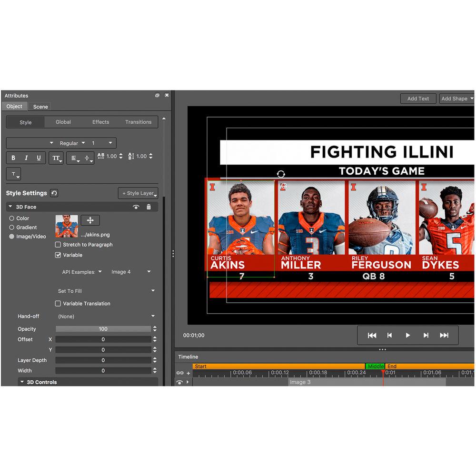This screenshot has width=476, height=476.
Task: Select the underline formatting icon
Action: click(x=38, y=158)
